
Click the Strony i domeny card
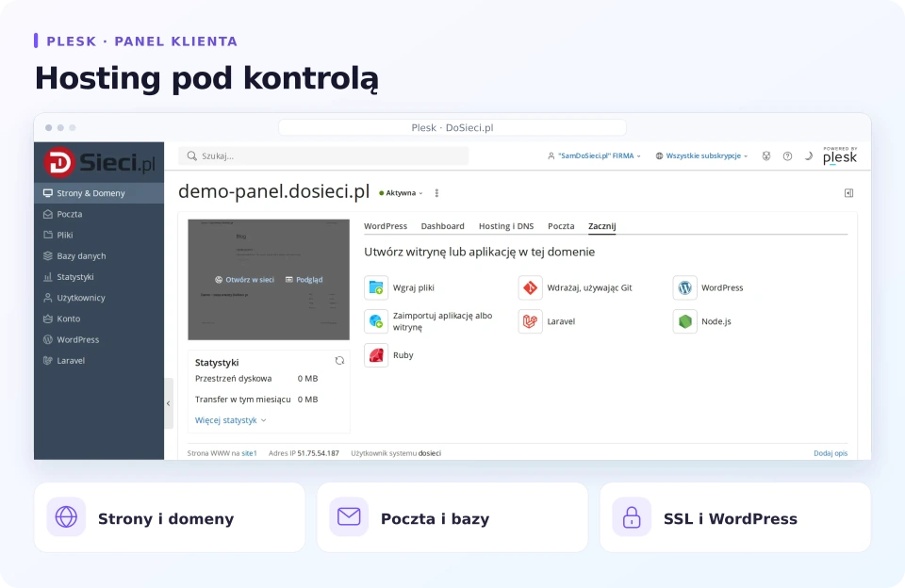pos(170,517)
